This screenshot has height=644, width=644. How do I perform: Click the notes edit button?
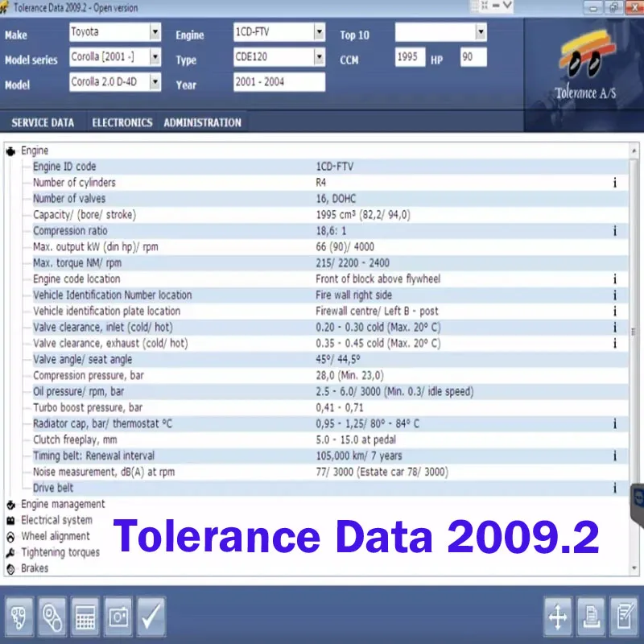[625, 616]
